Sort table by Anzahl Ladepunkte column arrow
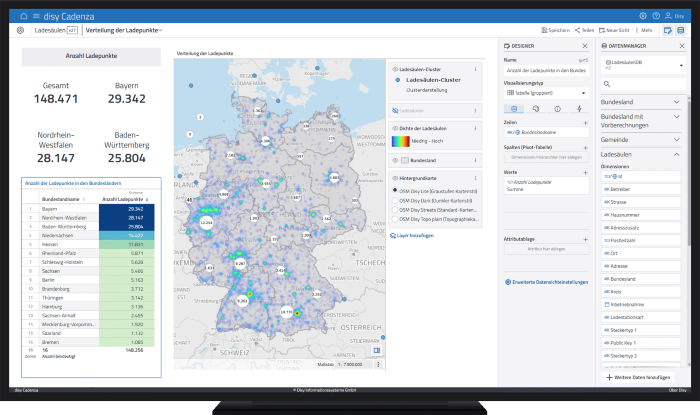700x415 pixels. point(147,199)
